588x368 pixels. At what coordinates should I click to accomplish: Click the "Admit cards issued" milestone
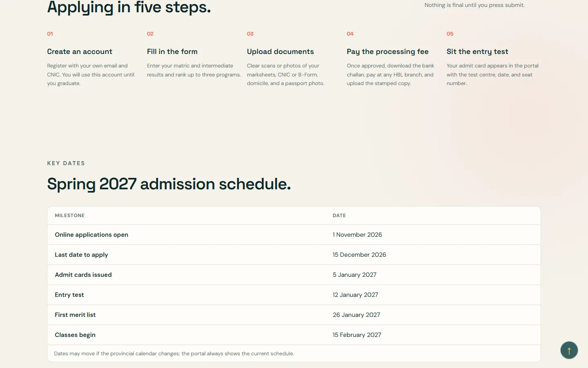tap(83, 275)
